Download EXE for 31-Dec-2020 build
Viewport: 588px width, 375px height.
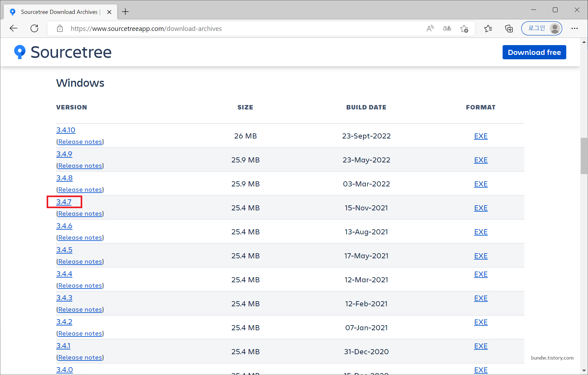point(481,346)
